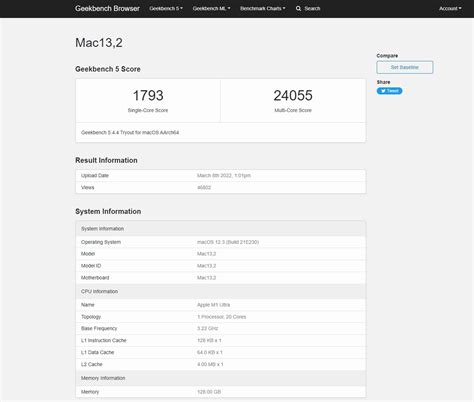Click the Topology row label

click(91, 317)
